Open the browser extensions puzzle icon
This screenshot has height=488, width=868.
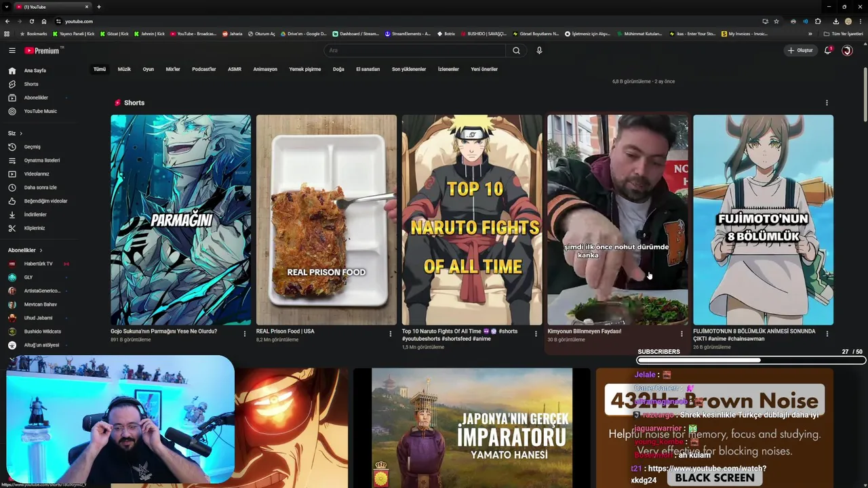tap(818, 21)
